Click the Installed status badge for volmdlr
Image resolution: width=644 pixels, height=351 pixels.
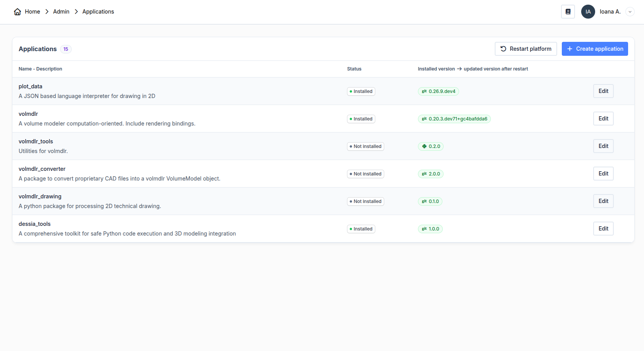[361, 119]
